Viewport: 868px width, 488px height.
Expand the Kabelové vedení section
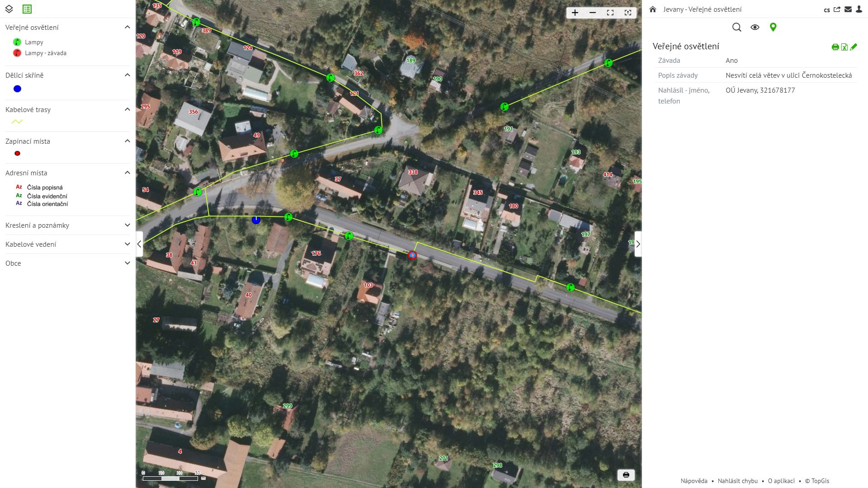click(68, 244)
